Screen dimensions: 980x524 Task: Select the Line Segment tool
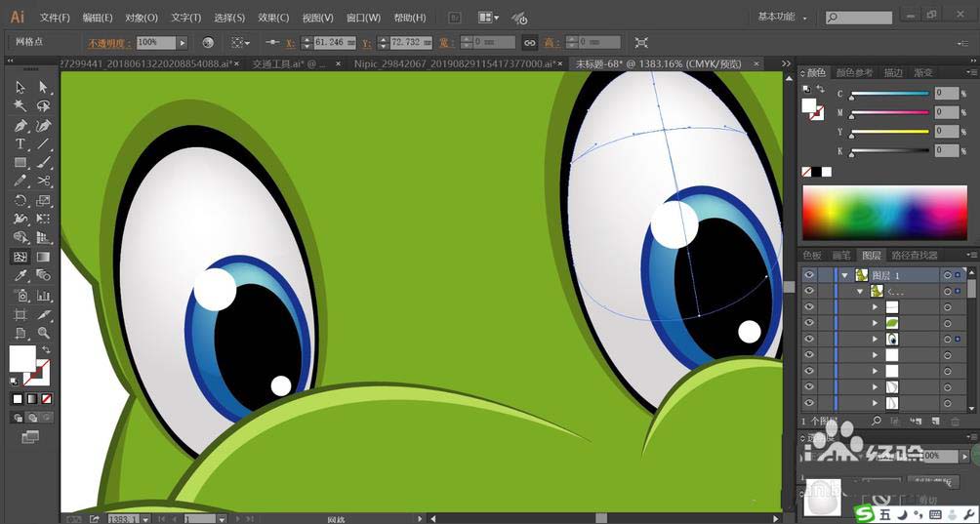[43, 143]
